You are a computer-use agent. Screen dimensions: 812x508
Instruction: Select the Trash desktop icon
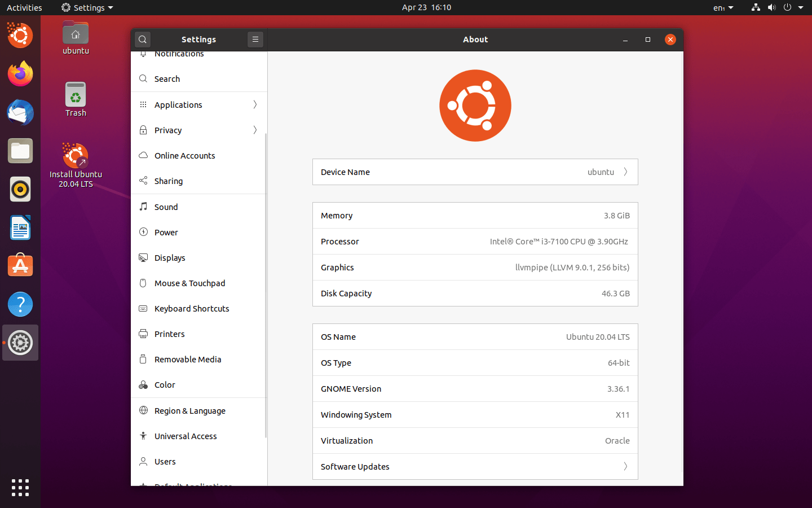(76, 99)
